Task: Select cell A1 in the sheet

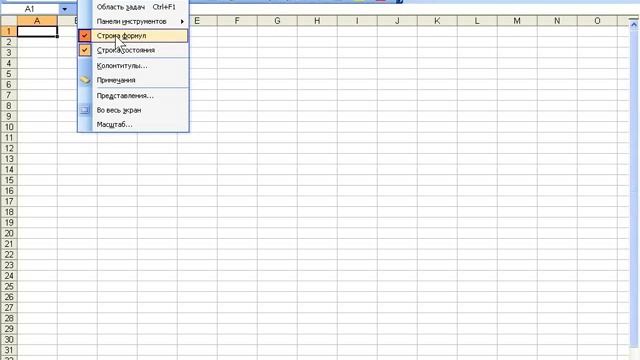Action: 37,31
